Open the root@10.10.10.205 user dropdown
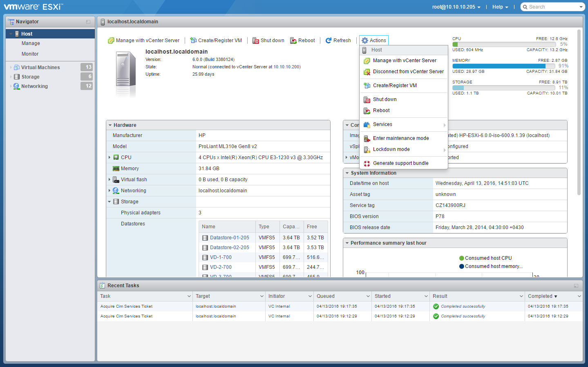Screen dimensions: 588x367 456,7
